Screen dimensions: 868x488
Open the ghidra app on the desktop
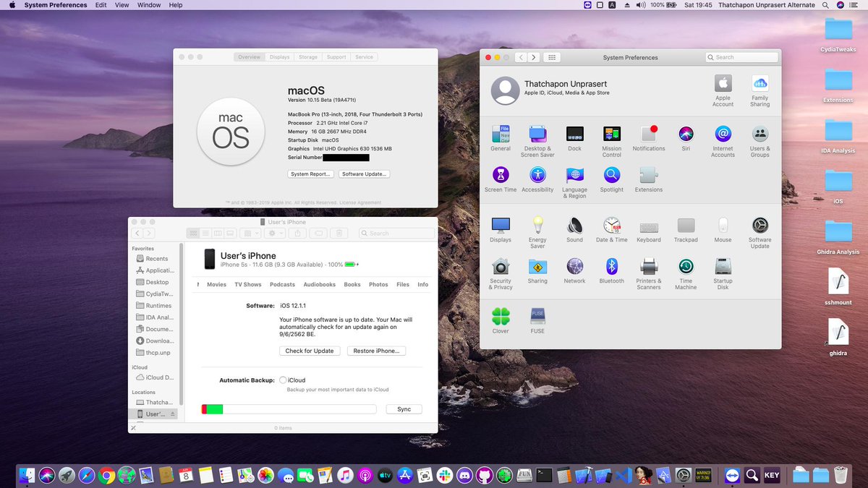coord(837,333)
